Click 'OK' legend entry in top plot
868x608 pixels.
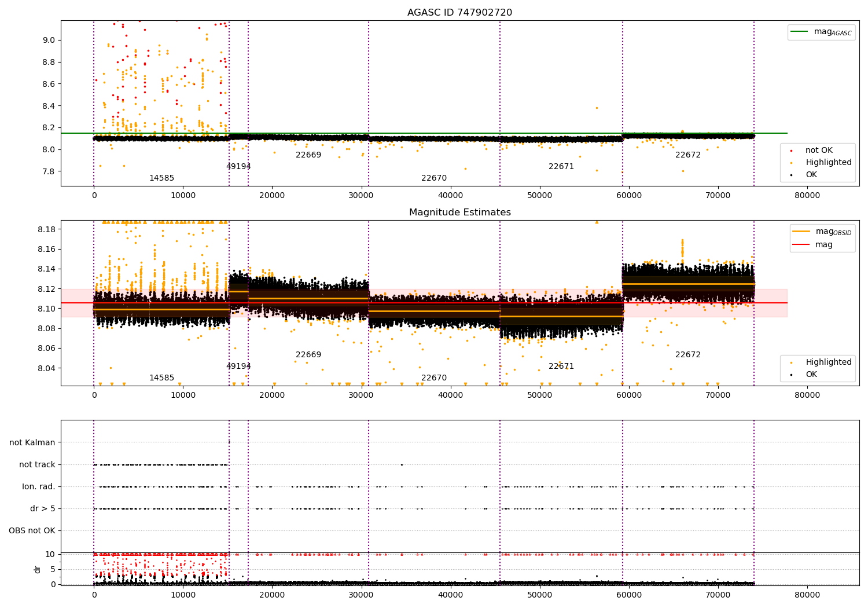(804, 175)
